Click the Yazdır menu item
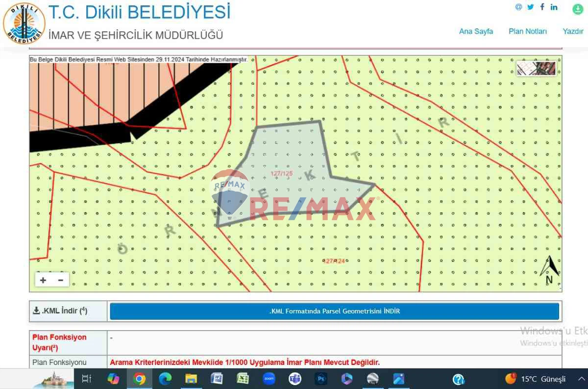The width and height of the screenshot is (588, 389). tap(573, 31)
